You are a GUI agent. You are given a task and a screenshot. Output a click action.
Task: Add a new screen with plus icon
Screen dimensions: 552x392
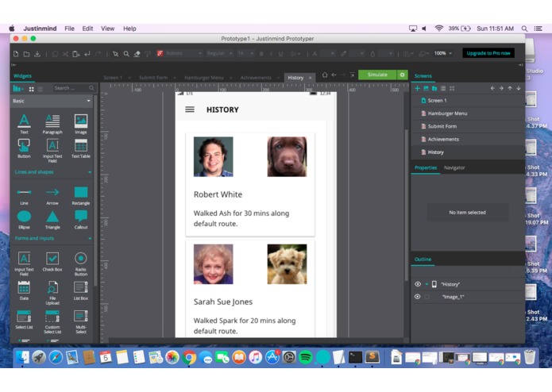(x=417, y=89)
